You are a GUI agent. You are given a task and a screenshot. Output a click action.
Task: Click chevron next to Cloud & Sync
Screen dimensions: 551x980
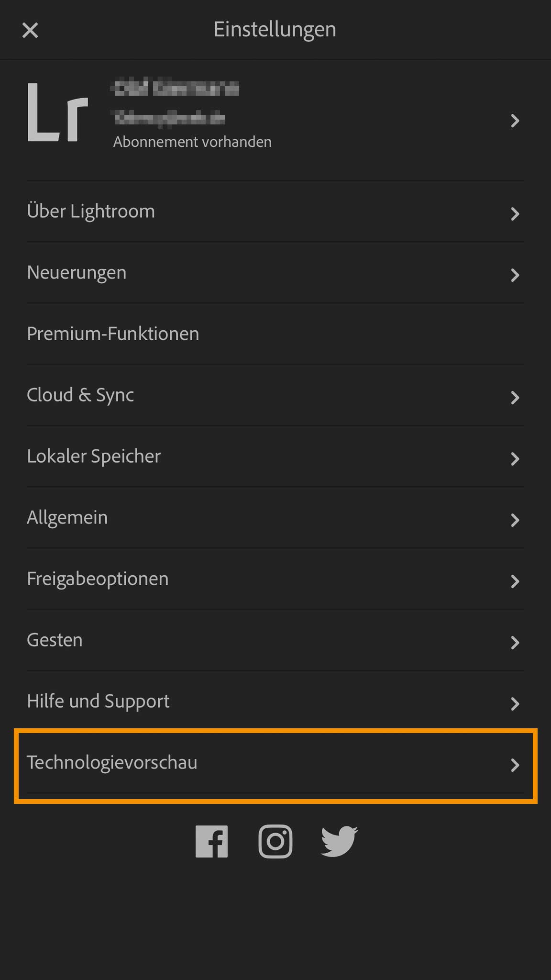coord(515,398)
